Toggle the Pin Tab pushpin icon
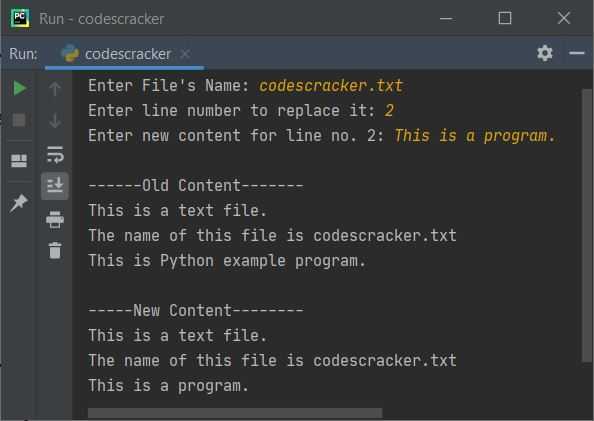This screenshot has width=594, height=421. [x=19, y=203]
